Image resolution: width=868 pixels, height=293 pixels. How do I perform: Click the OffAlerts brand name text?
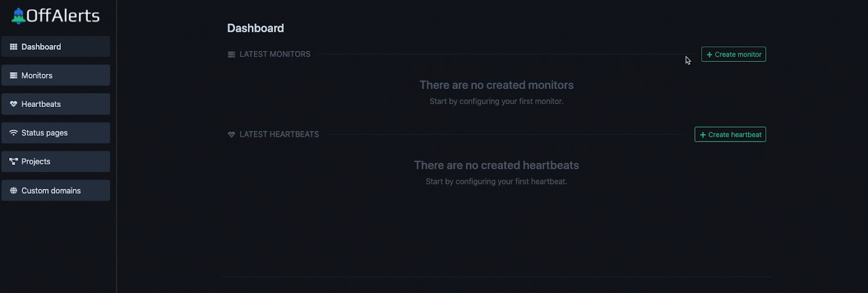click(63, 16)
